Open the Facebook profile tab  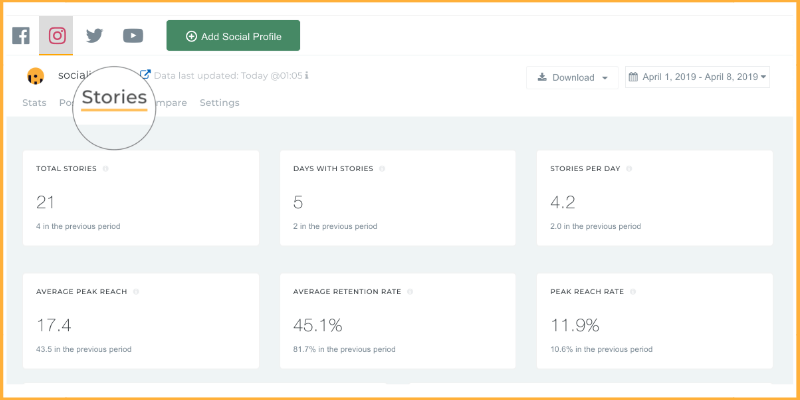[x=21, y=36]
